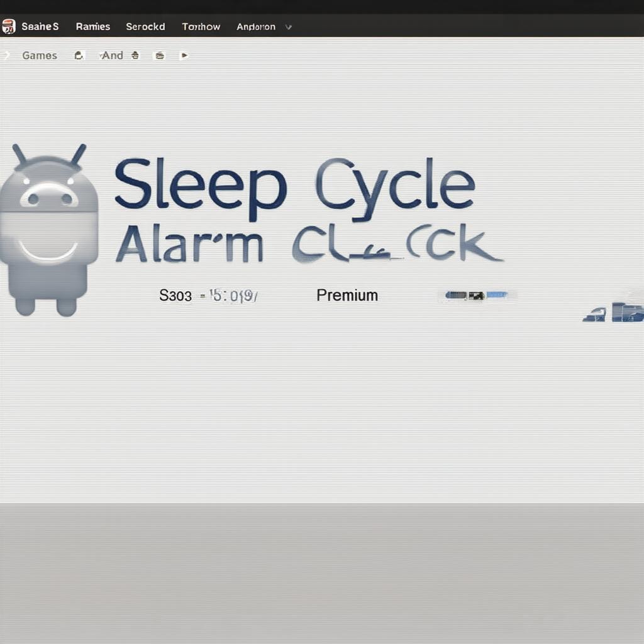This screenshot has height=644, width=644.
Task: Expand the dropdown chevron next to Andoron
Action: (289, 27)
